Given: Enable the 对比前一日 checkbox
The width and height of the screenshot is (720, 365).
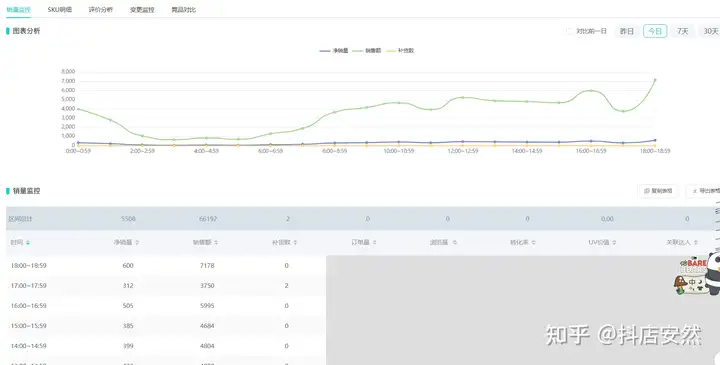Looking at the screenshot, I should [x=569, y=31].
